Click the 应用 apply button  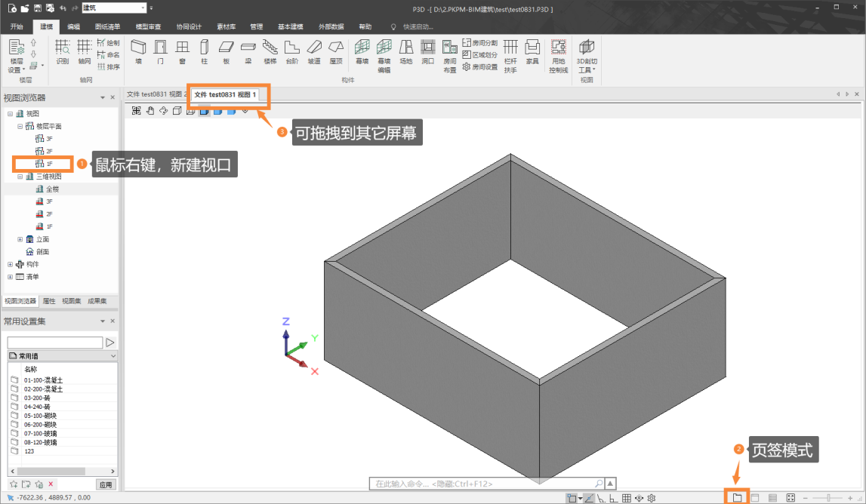[106, 484]
